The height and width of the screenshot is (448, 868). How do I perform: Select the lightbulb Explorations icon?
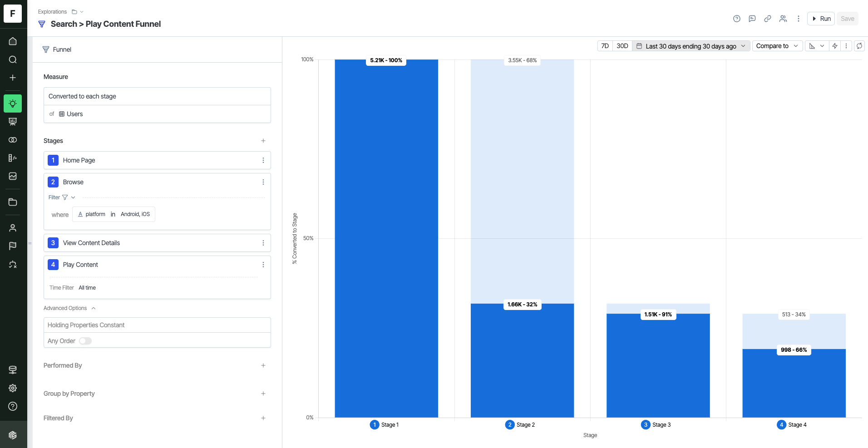13,103
